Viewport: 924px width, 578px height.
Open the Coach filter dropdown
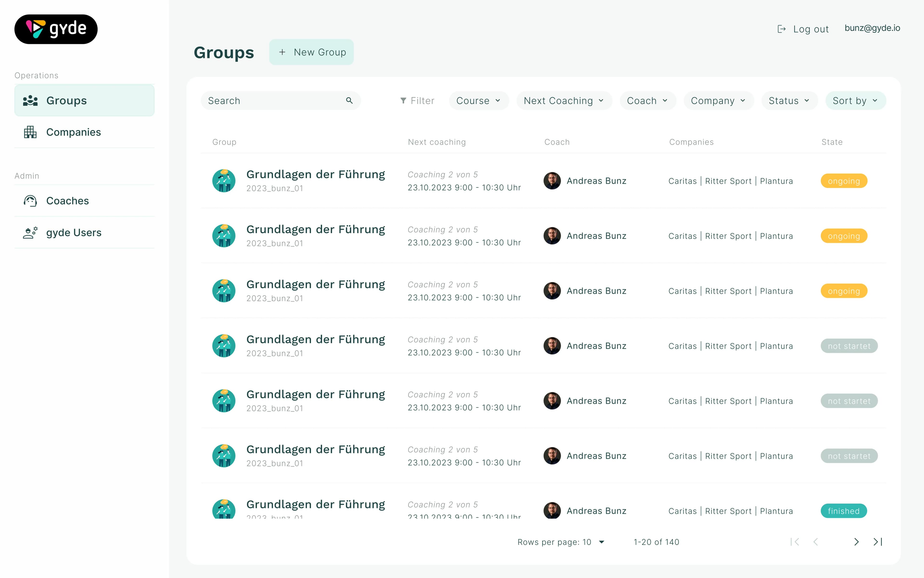tap(648, 100)
